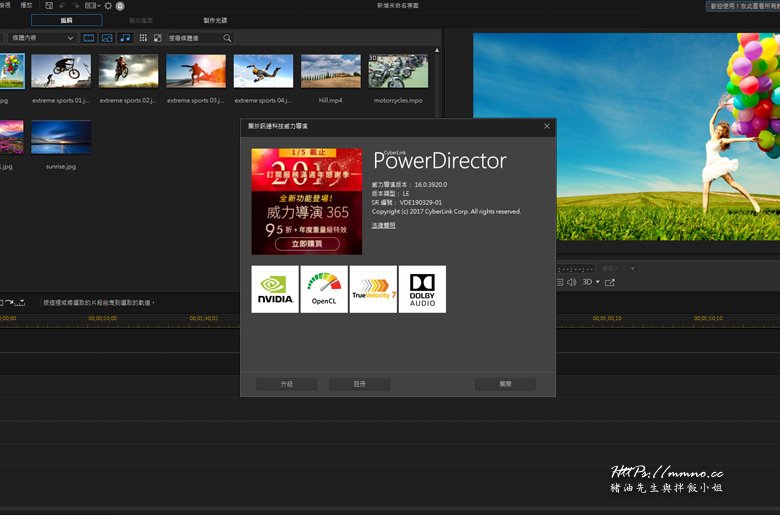The width and height of the screenshot is (780, 515).
Task: Click the undock preview window icon
Action: tap(610, 282)
